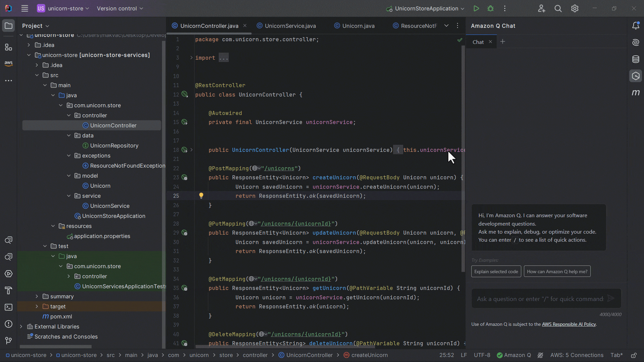Open IDE Settings via the gear icon
644x362 pixels.
click(x=575, y=8)
